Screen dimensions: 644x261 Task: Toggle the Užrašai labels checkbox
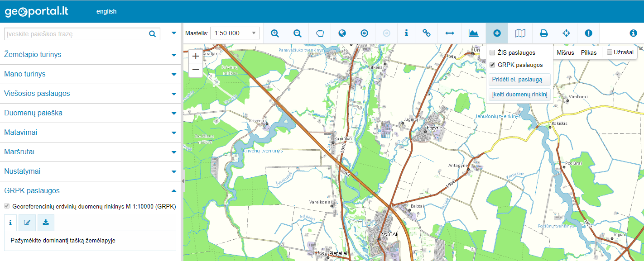coord(610,52)
